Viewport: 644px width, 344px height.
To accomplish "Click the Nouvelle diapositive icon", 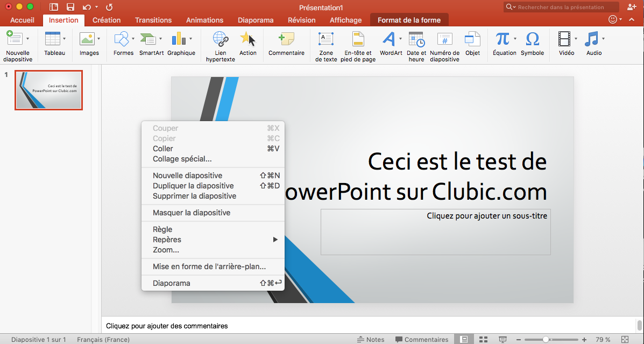I will pos(14,38).
